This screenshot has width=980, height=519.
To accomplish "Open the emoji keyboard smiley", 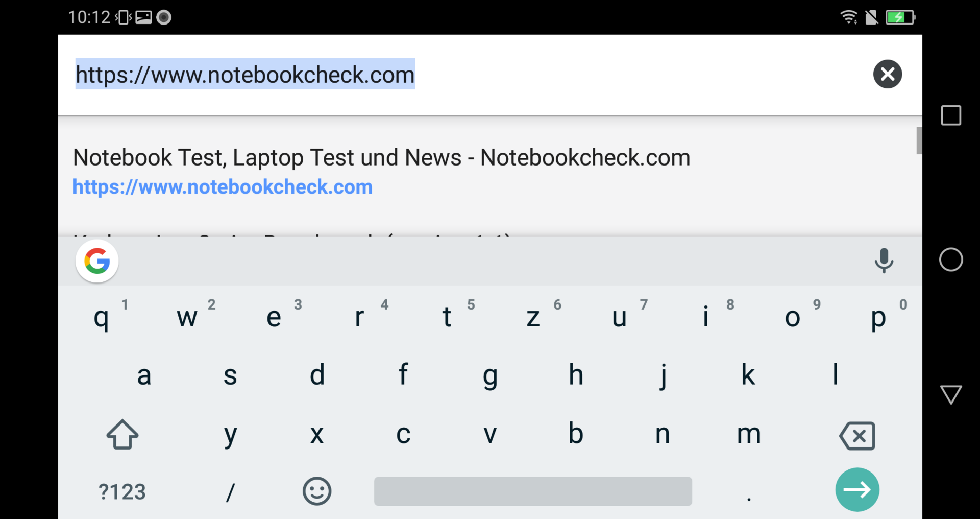I will pos(317,491).
